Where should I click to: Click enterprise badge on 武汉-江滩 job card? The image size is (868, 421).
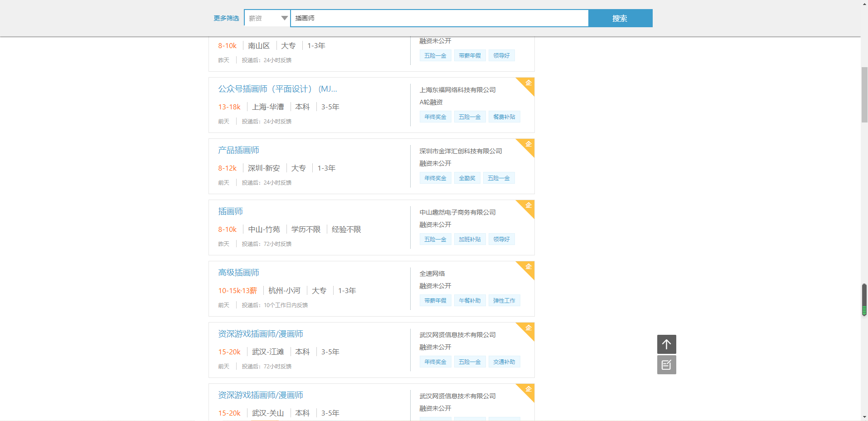coord(528,329)
